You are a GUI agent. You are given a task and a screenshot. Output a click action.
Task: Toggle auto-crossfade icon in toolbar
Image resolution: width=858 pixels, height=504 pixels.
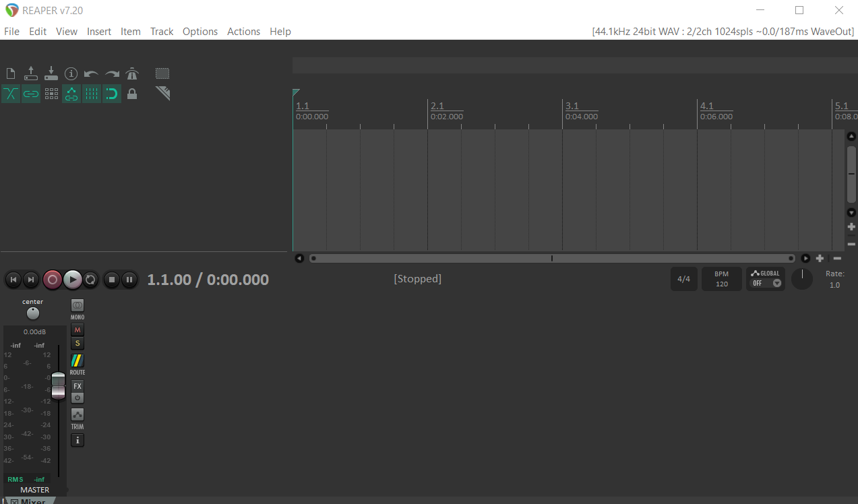[x=11, y=94]
